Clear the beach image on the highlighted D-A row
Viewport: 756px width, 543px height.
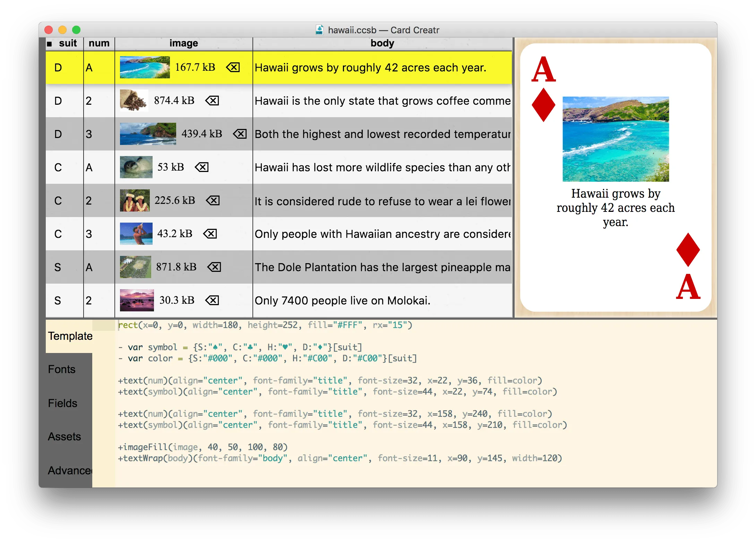233,68
